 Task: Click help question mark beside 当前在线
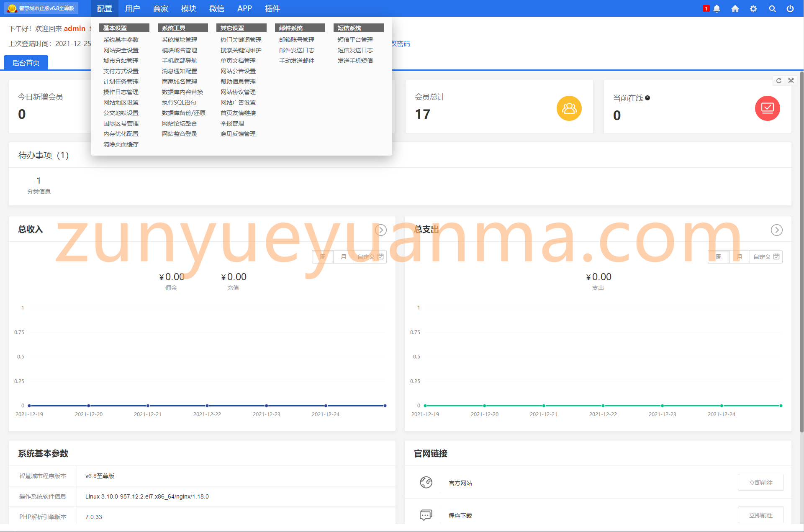(647, 98)
